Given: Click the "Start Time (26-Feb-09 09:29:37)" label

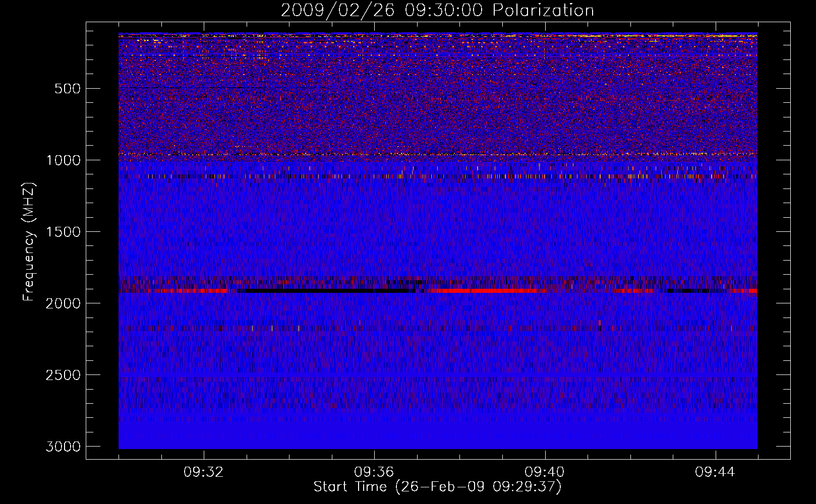Looking at the screenshot, I should [437, 487].
